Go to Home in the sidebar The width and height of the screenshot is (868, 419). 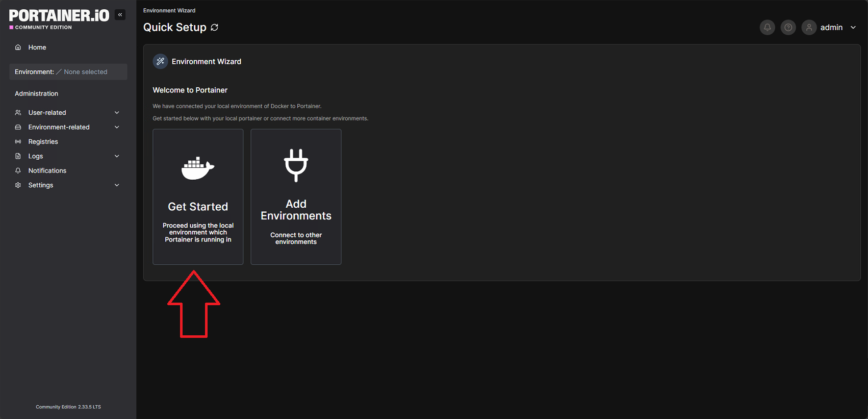click(x=37, y=47)
